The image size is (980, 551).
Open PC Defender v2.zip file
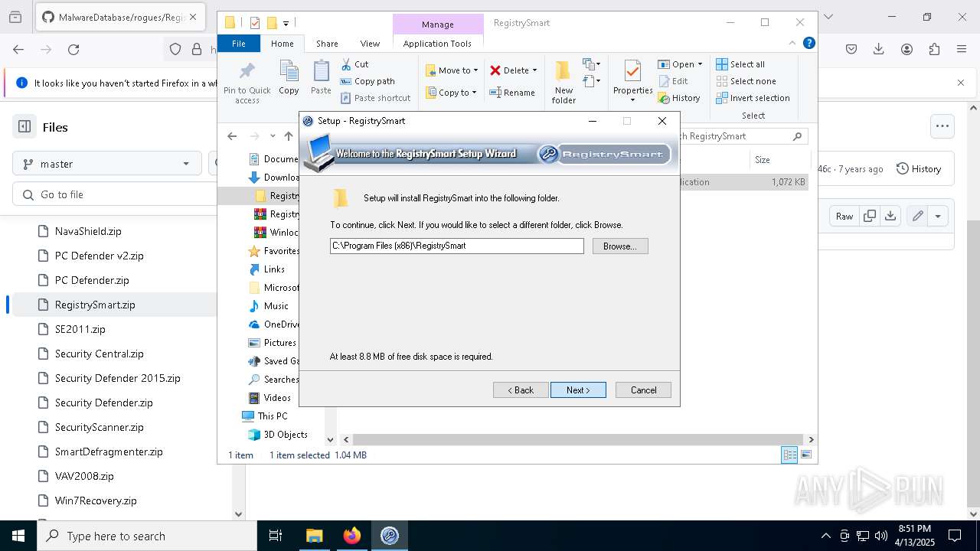(100, 256)
